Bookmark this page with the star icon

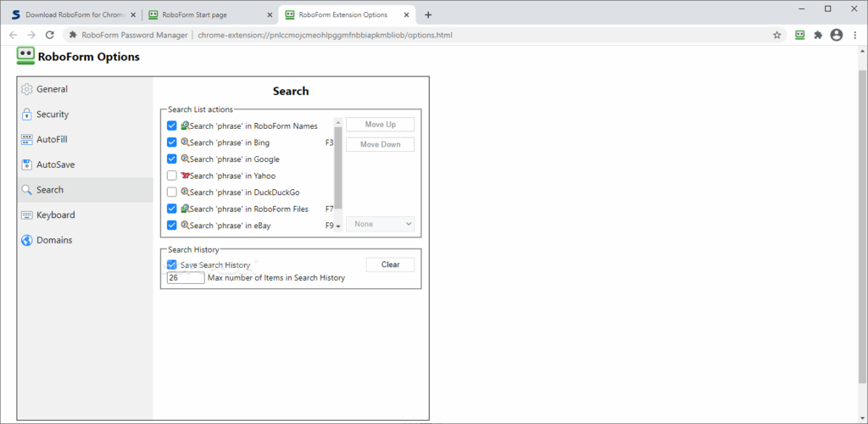[776, 35]
